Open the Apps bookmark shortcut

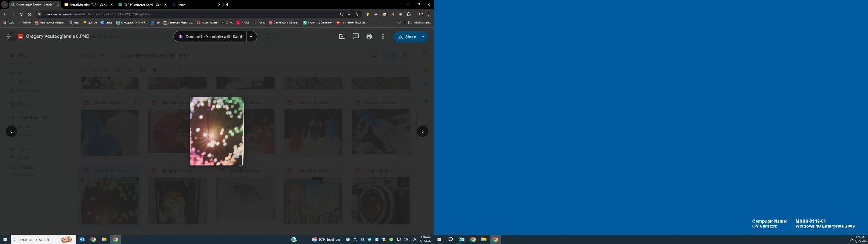(x=8, y=22)
